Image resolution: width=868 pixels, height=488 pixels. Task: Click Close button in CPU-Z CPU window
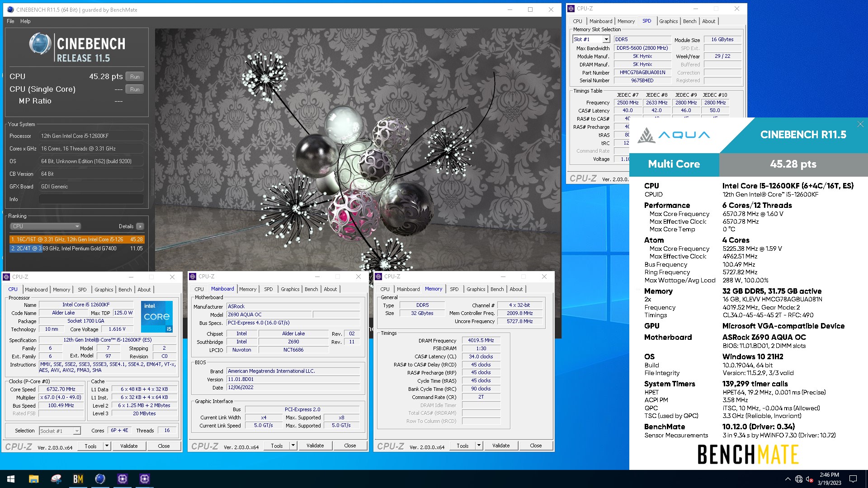coord(164,446)
